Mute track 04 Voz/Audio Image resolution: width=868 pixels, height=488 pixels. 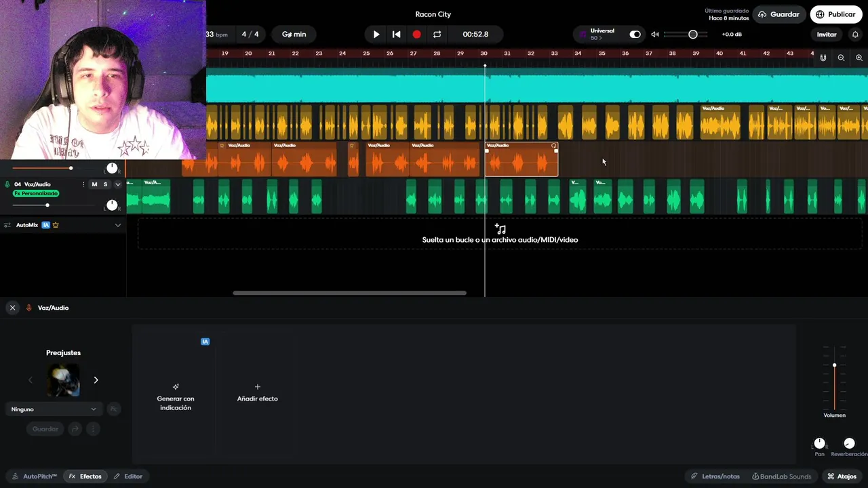94,184
